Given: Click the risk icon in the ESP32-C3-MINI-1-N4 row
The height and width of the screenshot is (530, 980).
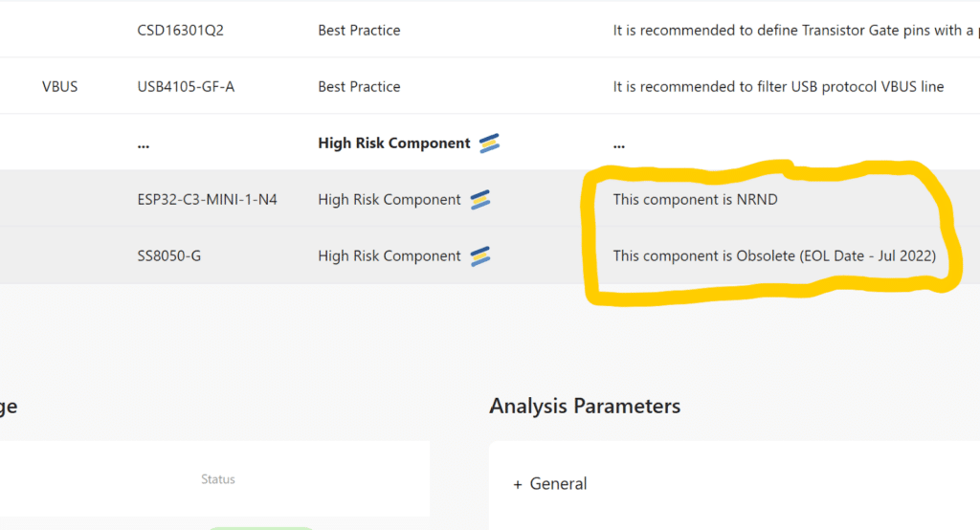Looking at the screenshot, I should pos(479,200).
